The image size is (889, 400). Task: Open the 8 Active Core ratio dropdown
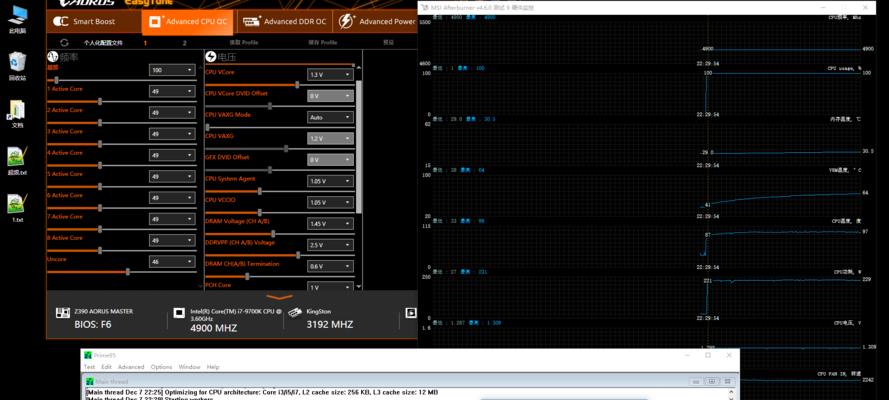coord(172,240)
